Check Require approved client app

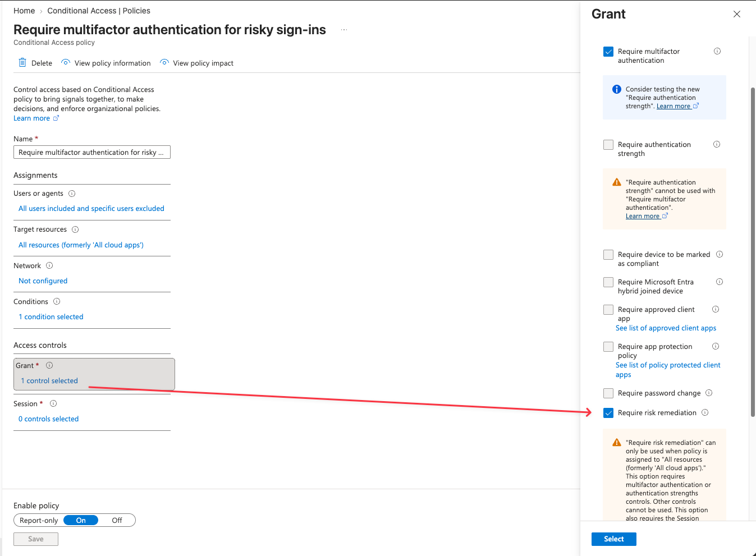608,310
